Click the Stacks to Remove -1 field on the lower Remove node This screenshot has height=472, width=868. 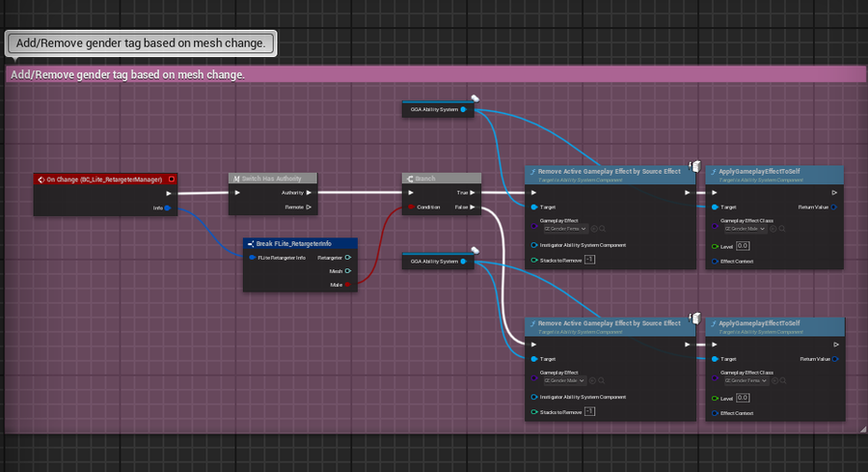(x=589, y=411)
